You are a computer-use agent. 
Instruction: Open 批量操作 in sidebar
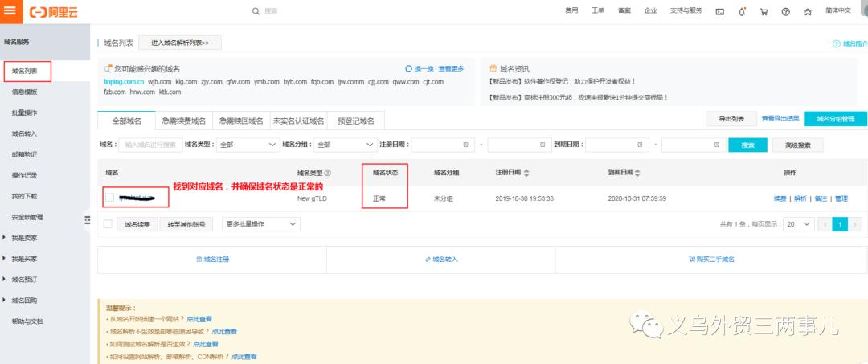point(24,112)
